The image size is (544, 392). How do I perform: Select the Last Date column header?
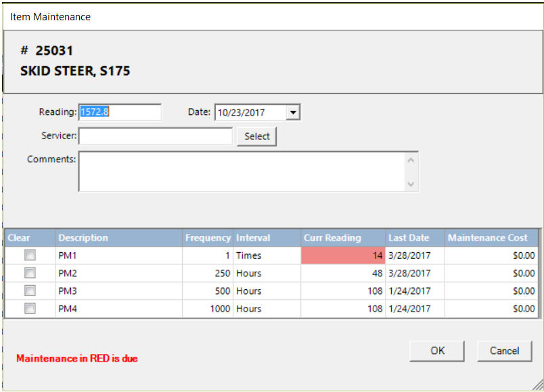(414, 238)
